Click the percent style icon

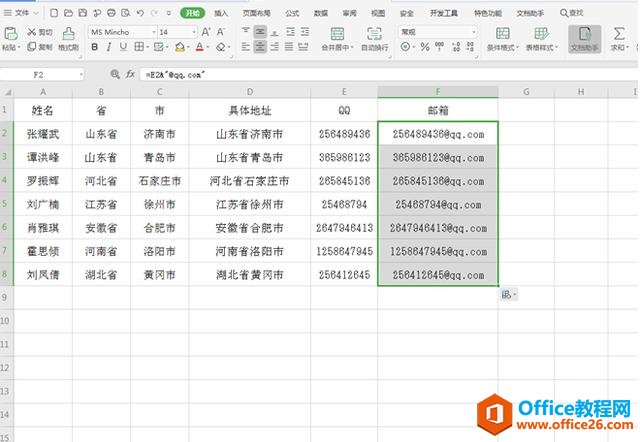(425, 47)
